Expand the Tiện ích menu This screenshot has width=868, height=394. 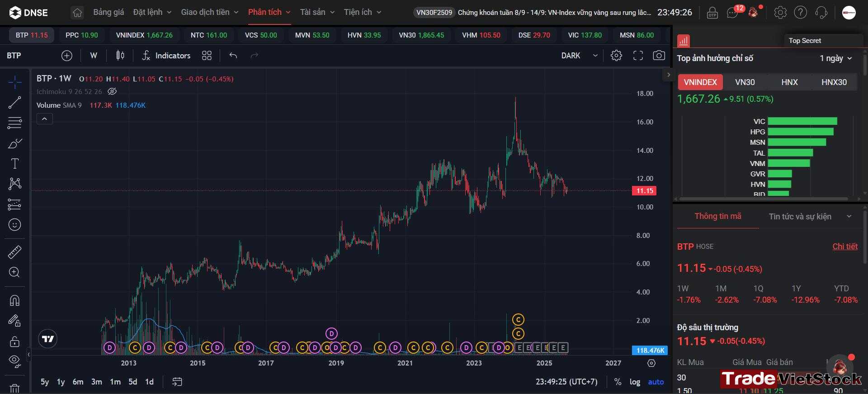click(363, 12)
